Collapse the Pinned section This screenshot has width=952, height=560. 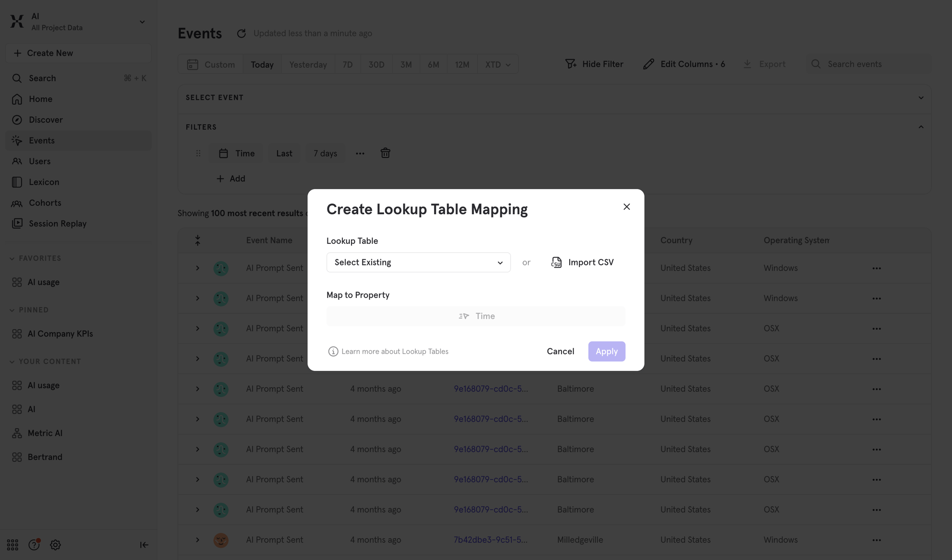[x=12, y=310]
